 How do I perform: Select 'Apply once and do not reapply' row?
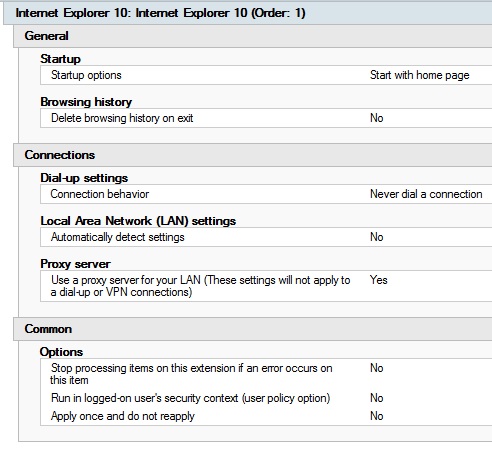tap(266, 416)
